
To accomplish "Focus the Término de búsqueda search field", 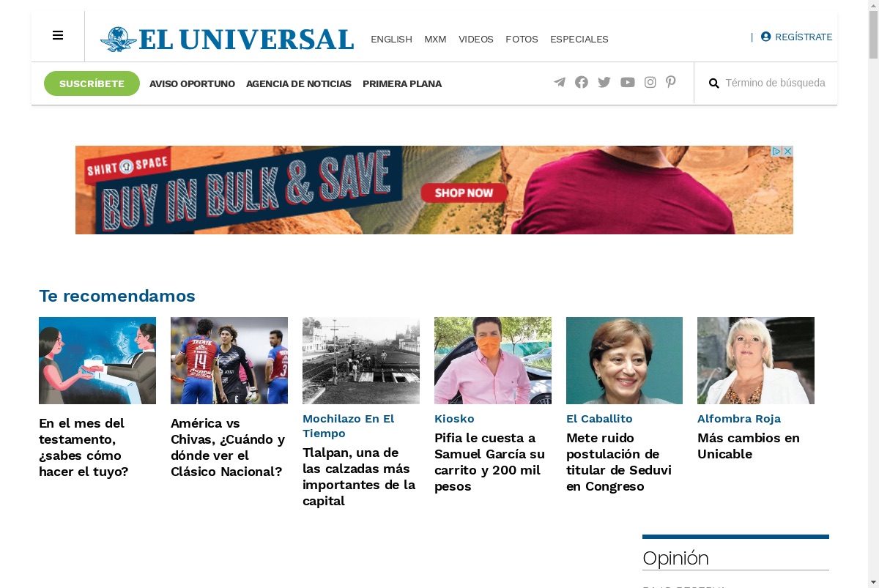I will [775, 83].
